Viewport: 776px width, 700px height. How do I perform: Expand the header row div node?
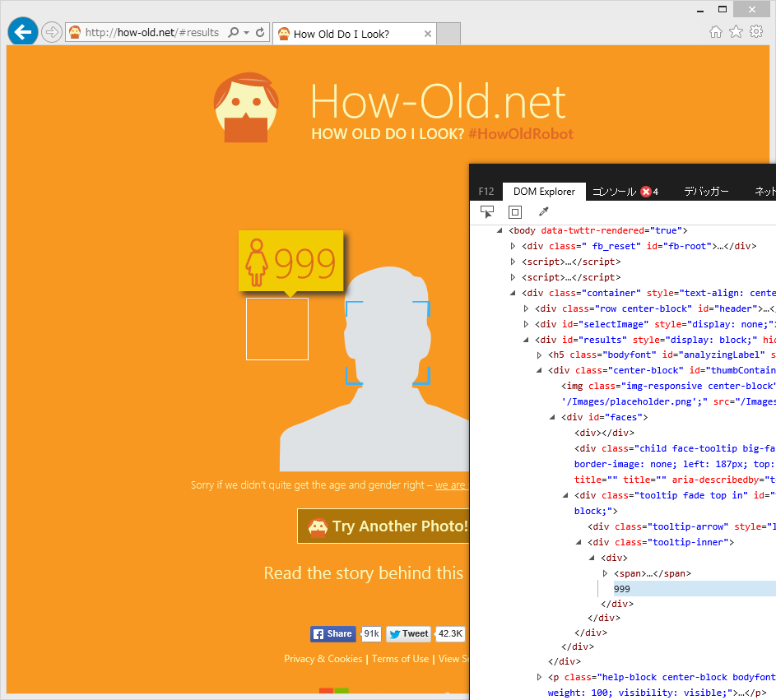click(x=525, y=308)
